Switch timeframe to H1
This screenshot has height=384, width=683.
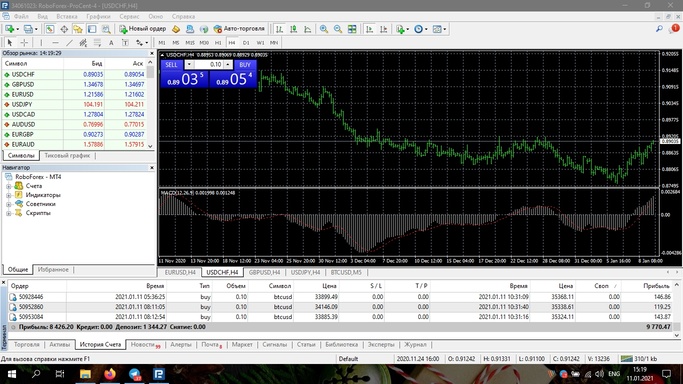coord(218,43)
